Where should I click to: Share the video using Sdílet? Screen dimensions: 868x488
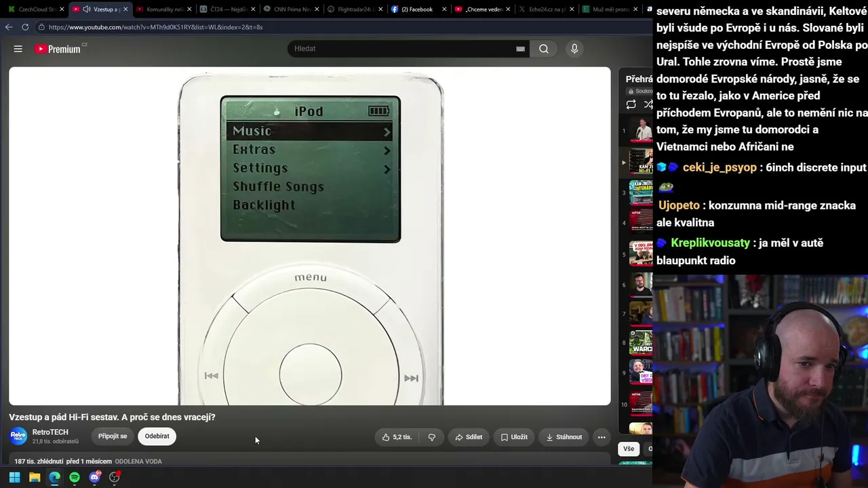click(x=469, y=437)
